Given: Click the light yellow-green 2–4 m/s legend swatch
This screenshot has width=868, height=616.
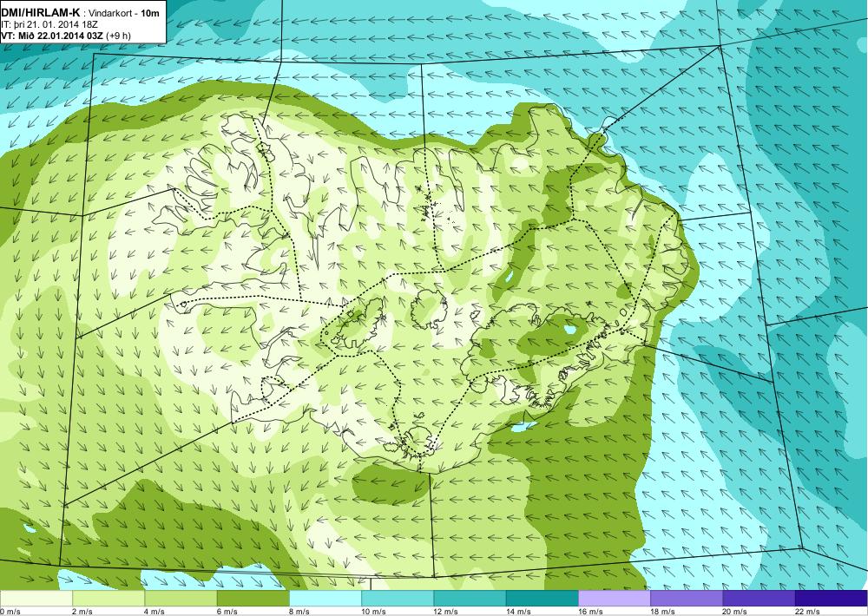Looking at the screenshot, I should click(x=108, y=599).
